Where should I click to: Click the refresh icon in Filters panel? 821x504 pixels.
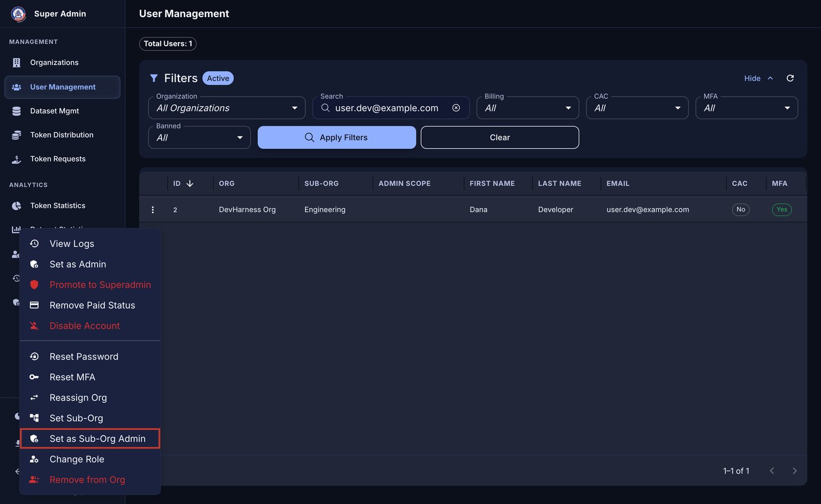coord(790,78)
